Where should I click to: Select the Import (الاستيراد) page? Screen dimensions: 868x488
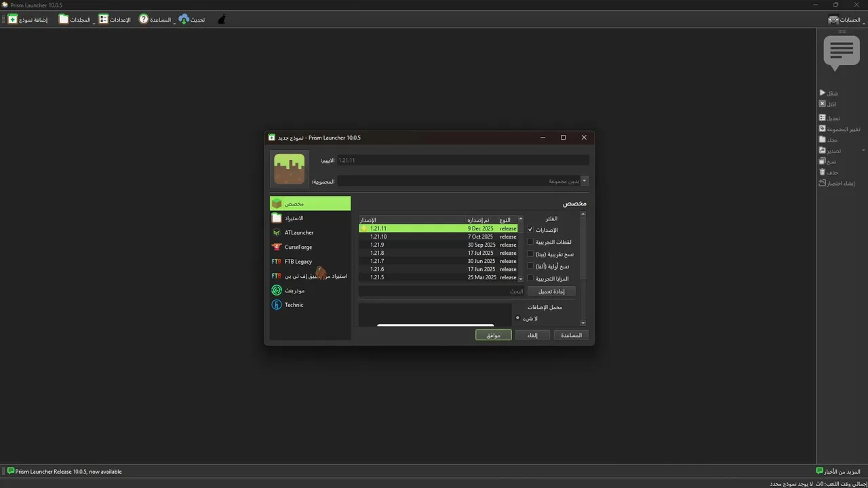(x=310, y=218)
